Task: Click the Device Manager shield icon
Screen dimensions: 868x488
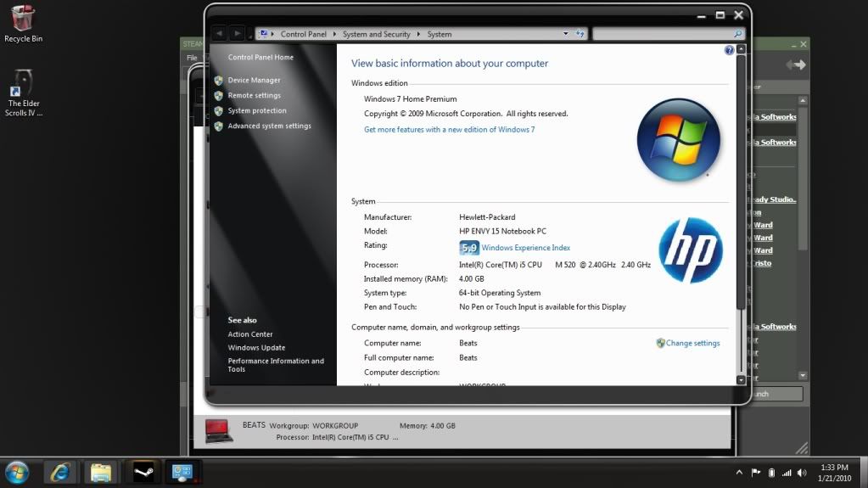Action: tap(219, 81)
